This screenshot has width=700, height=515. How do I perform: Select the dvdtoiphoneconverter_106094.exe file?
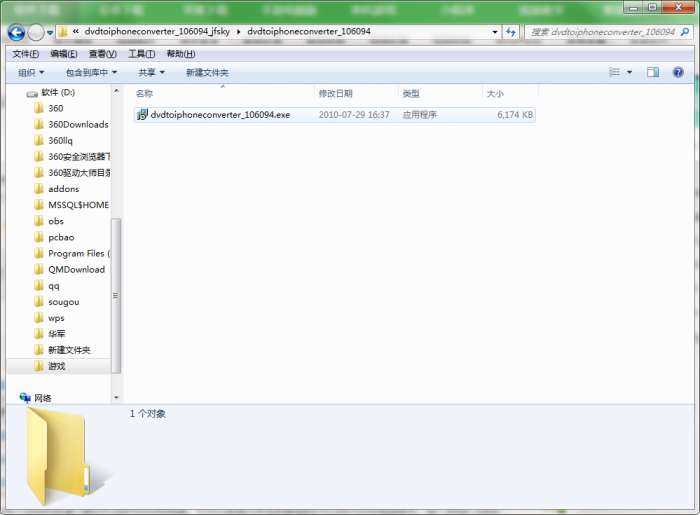pos(335,115)
